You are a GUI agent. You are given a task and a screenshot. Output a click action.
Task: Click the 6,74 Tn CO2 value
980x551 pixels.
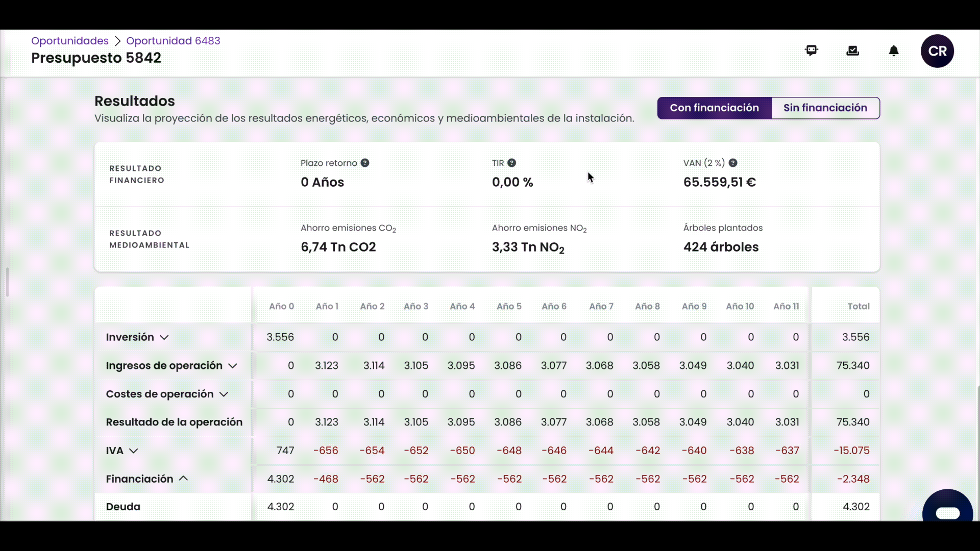[338, 247]
